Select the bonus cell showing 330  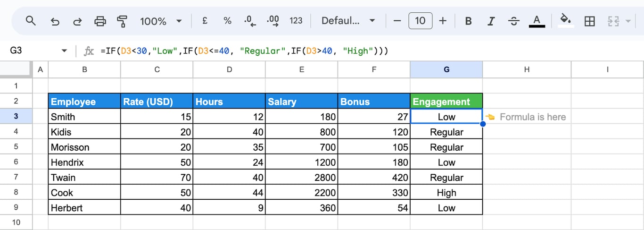pos(374,192)
